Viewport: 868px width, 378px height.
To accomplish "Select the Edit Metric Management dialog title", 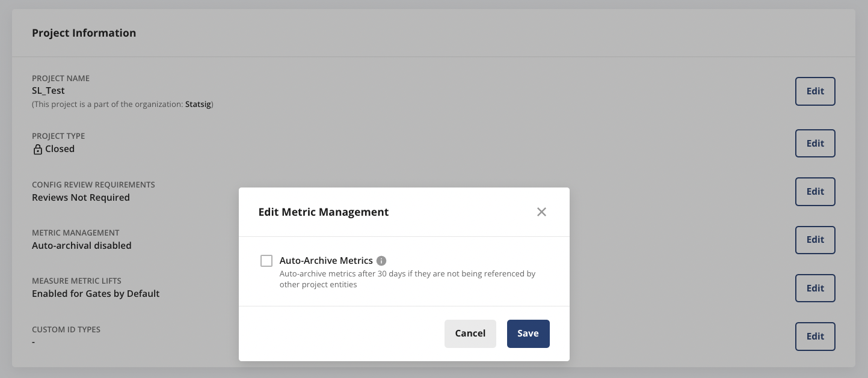I will click(x=324, y=212).
